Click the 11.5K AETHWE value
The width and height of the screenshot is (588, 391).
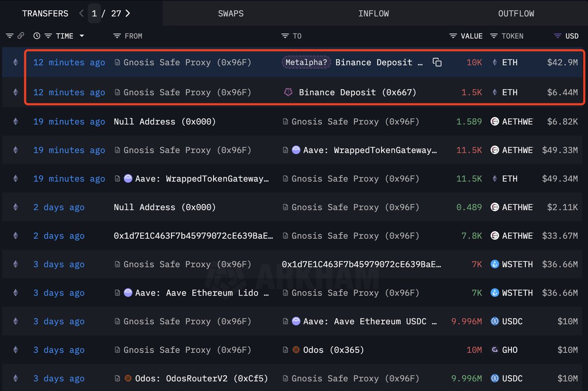[469, 150]
